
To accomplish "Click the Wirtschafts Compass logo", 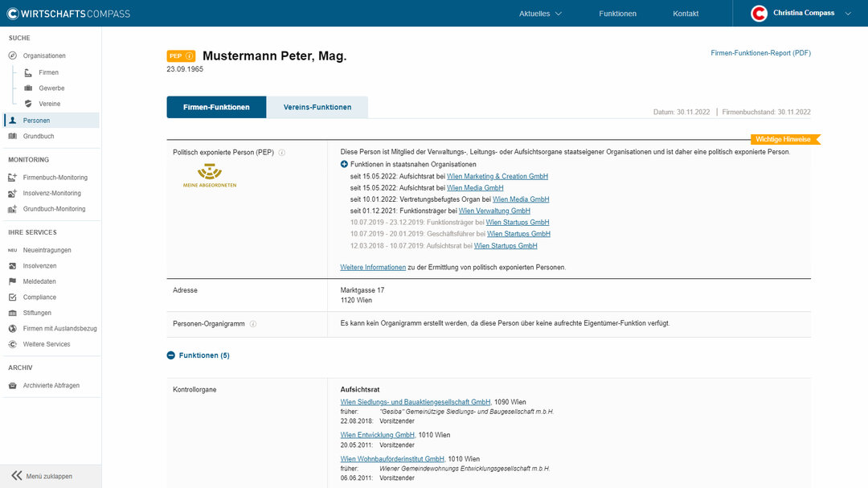I will [x=68, y=14].
